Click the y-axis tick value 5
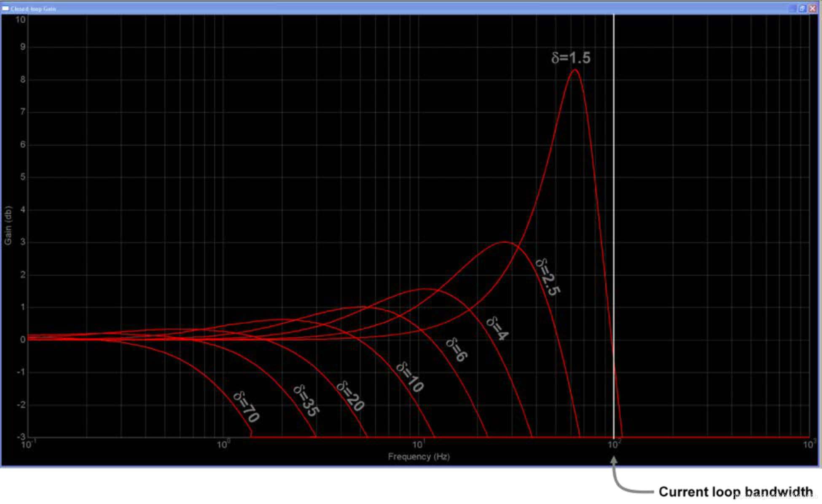 point(23,177)
